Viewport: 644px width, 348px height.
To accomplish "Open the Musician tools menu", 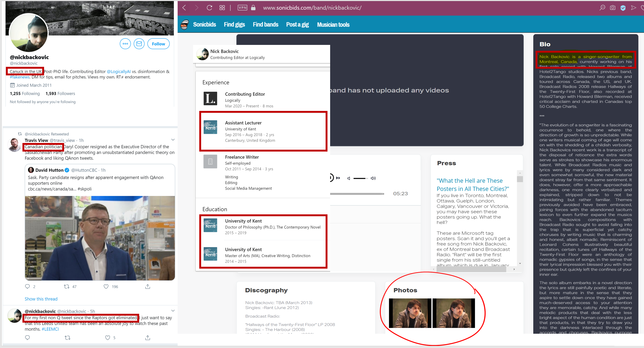I will coord(333,25).
